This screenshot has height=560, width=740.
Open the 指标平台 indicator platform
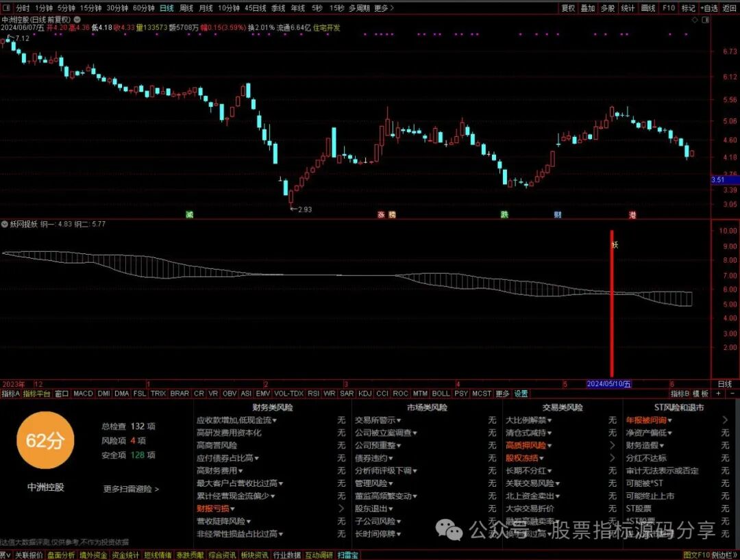tap(36, 394)
